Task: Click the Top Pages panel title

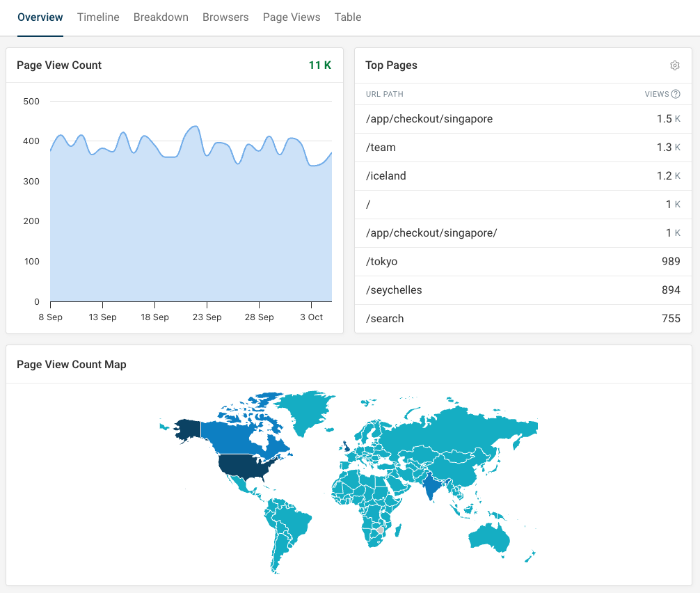Action: tap(391, 65)
